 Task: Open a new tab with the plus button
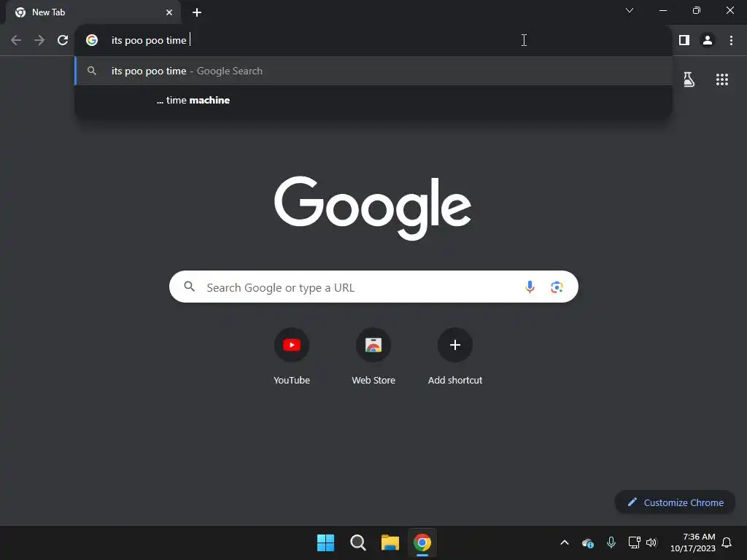(x=197, y=12)
